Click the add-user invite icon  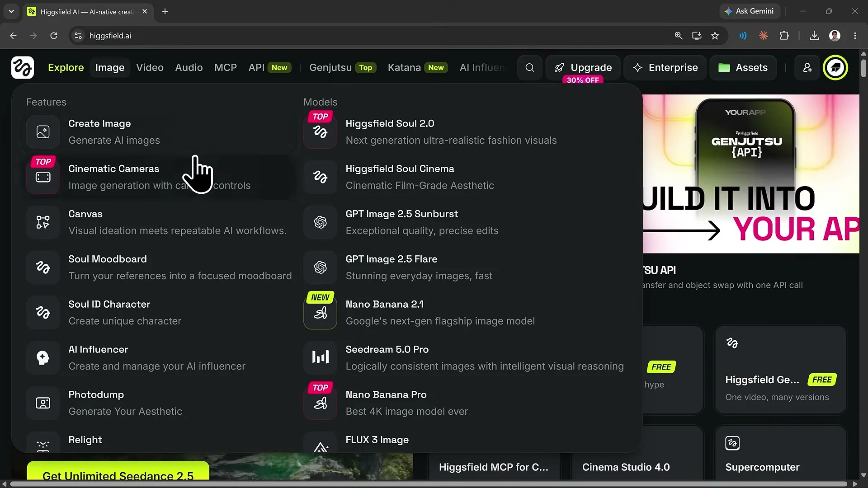tap(807, 68)
